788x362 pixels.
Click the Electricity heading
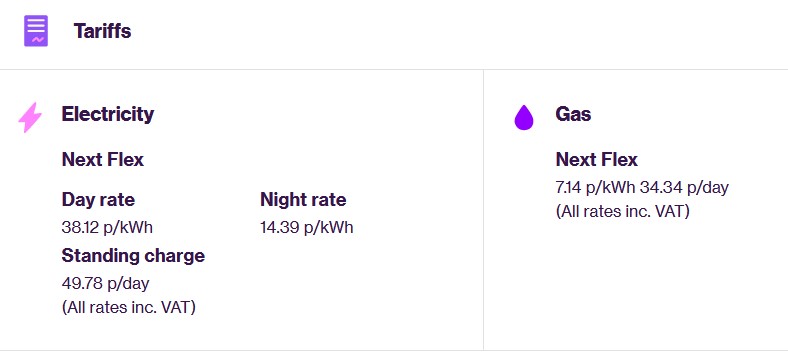[108, 114]
